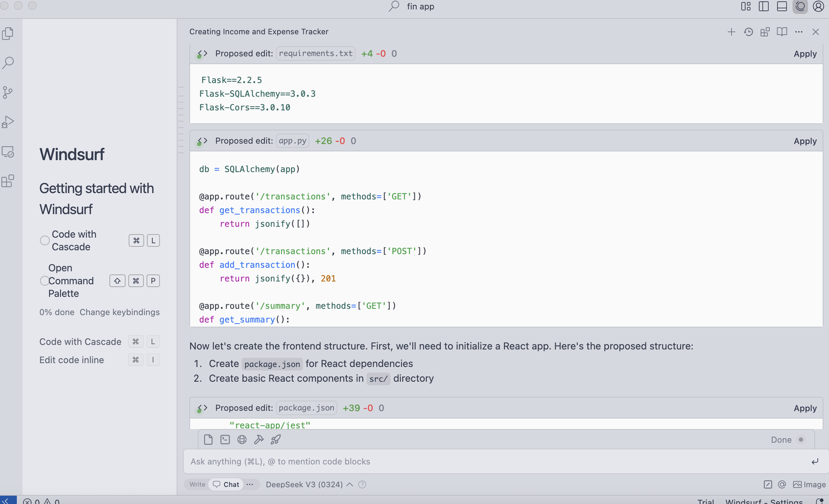
Task: Open the Run and Debug view
Action: (x=8, y=122)
